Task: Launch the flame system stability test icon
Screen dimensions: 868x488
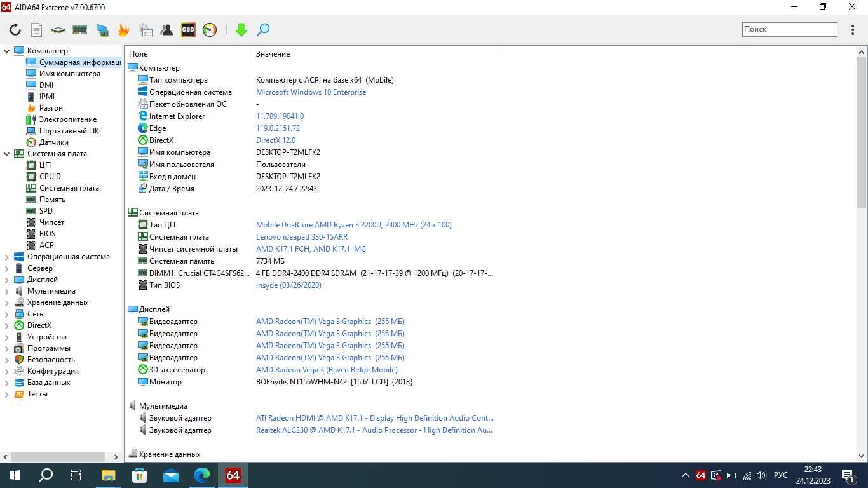Action: click(x=123, y=29)
